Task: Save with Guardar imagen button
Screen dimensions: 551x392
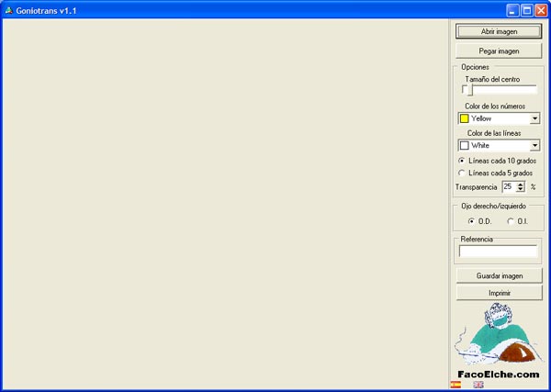Action: (x=499, y=275)
